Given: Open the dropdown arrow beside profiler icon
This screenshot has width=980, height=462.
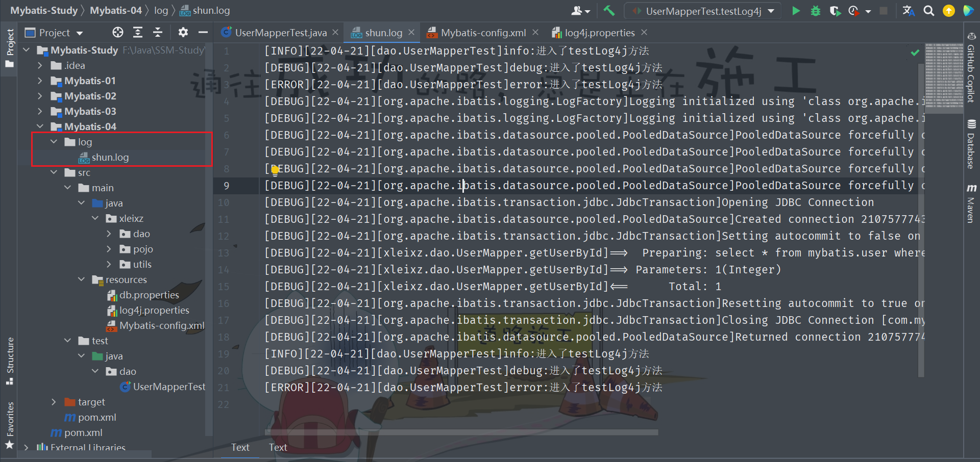Looking at the screenshot, I should (868, 11).
